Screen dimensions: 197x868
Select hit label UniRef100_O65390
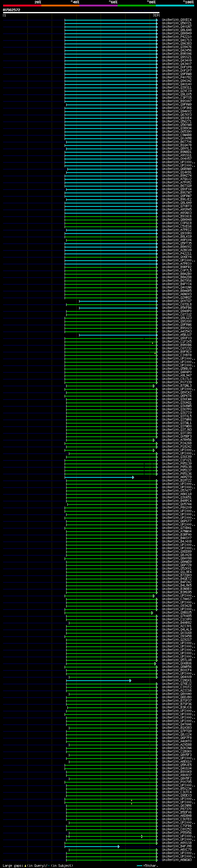(177, 131)
